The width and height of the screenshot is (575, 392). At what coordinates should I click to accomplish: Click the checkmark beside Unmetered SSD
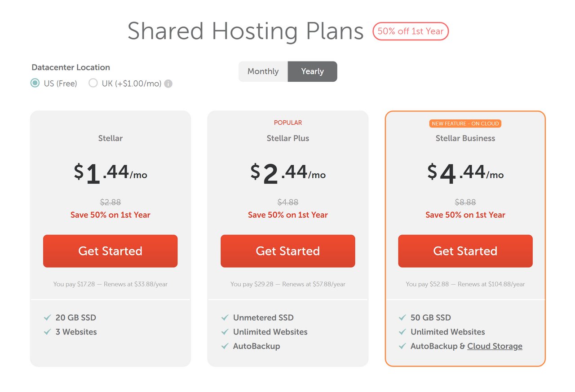pos(225,317)
